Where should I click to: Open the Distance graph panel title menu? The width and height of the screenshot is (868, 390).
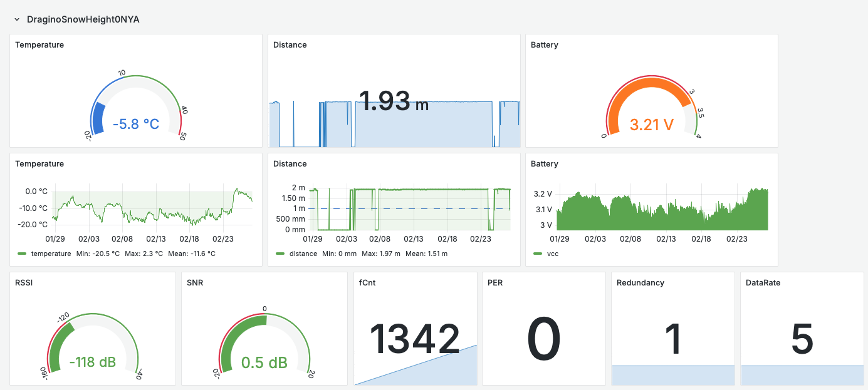tap(290, 164)
